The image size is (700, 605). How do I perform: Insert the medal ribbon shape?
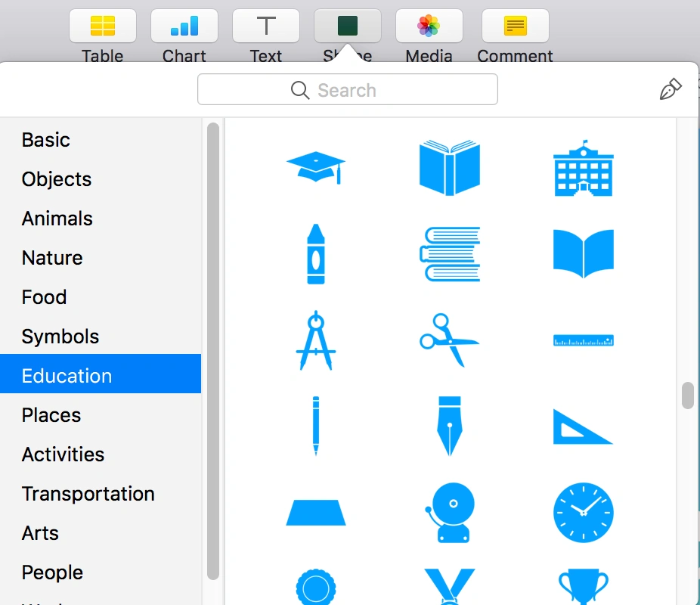(x=450, y=587)
